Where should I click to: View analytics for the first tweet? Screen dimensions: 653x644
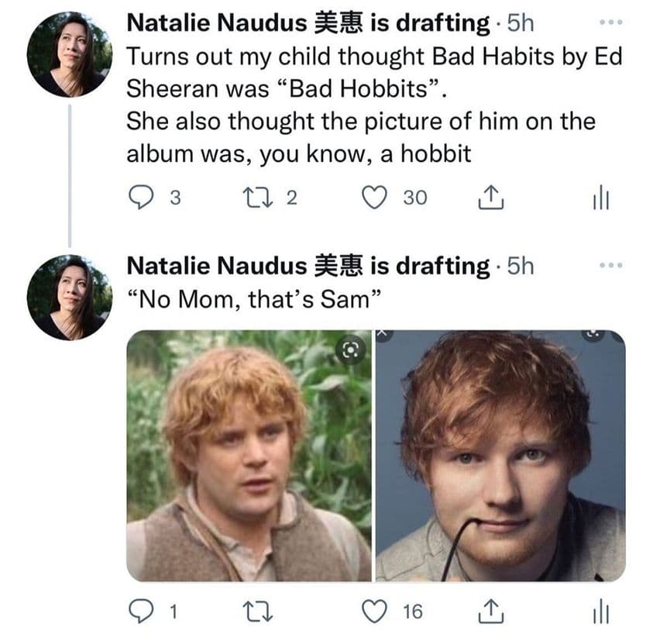click(x=601, y=198)
